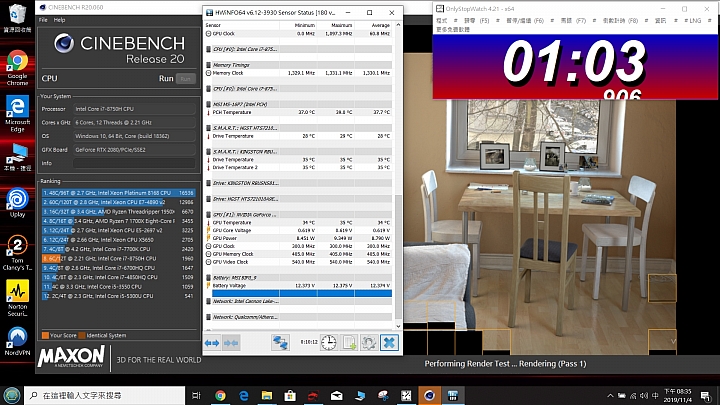Click the F7 menu item in OnlyStopWatch
The height and width of the screenshot is (405, 720).
tap(573, 21)
